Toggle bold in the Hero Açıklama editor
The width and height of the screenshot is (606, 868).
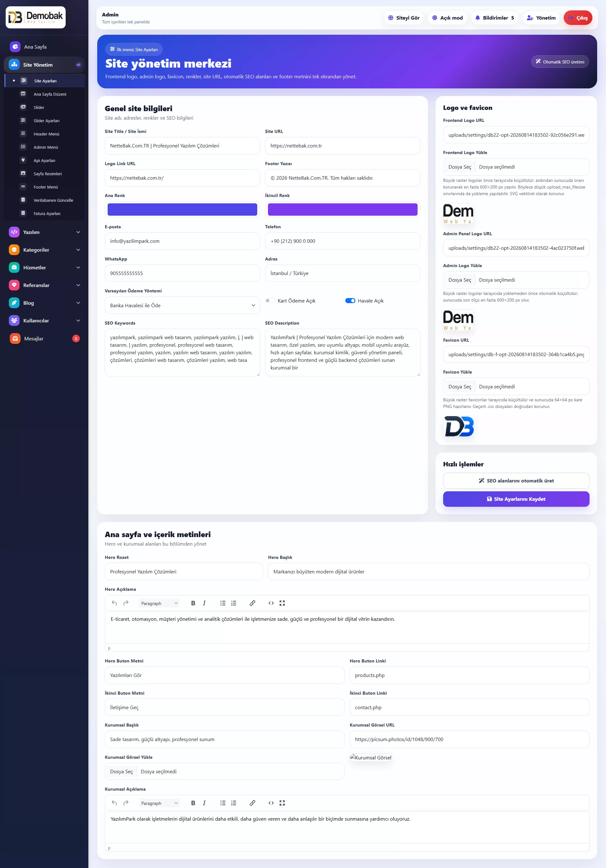click(193, 603)
